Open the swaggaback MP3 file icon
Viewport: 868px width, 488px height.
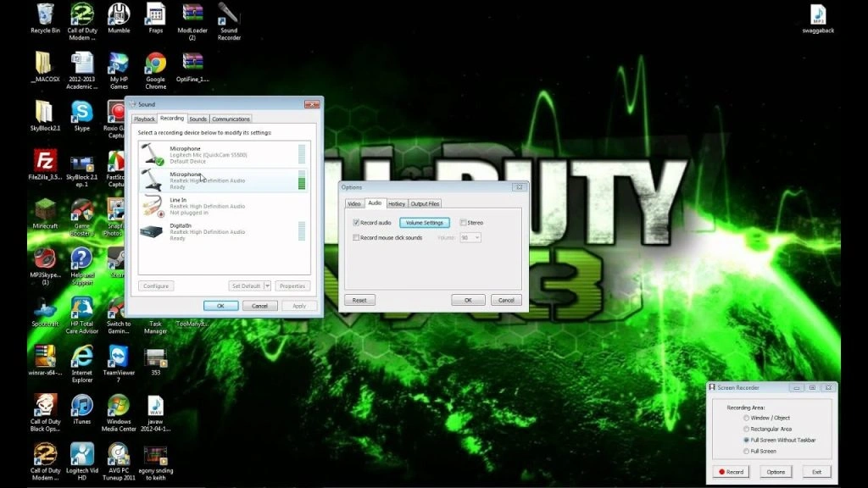click(818, 19)
